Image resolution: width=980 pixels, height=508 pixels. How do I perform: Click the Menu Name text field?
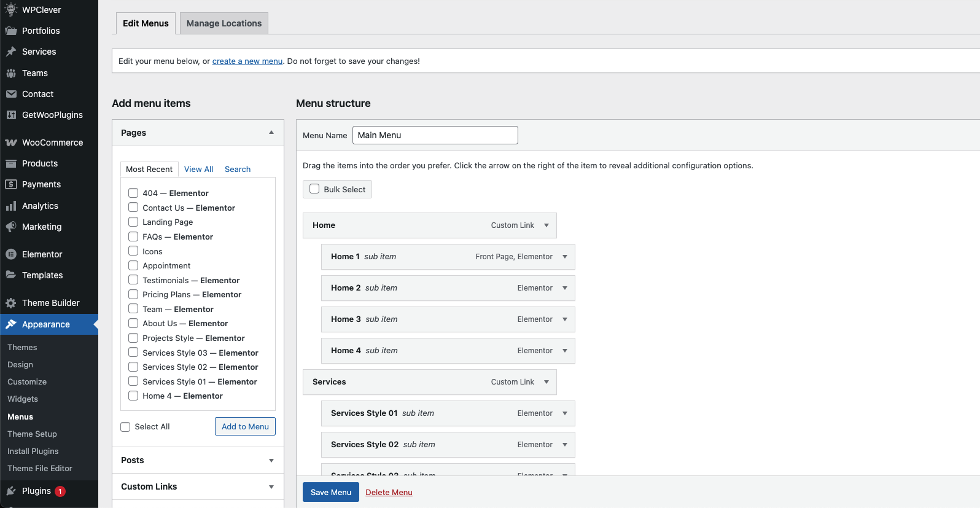click(x=435, y=135)
